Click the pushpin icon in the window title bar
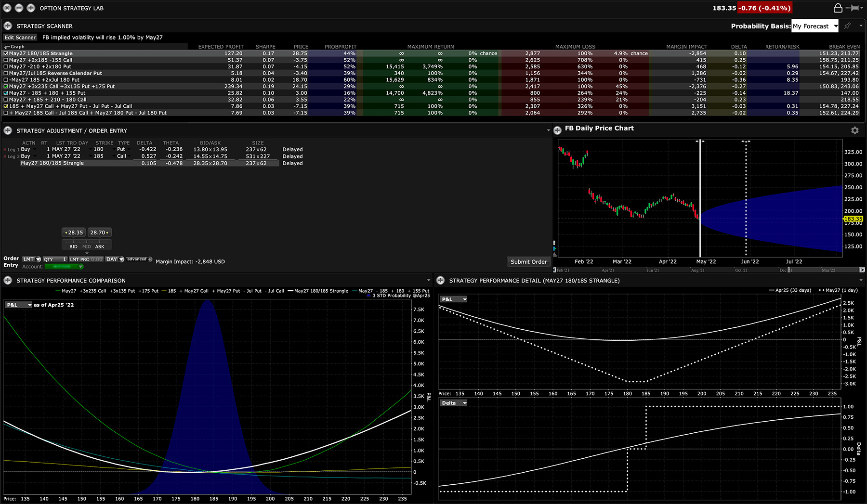Viewport: 867px width, 504px height. point(853,8)
